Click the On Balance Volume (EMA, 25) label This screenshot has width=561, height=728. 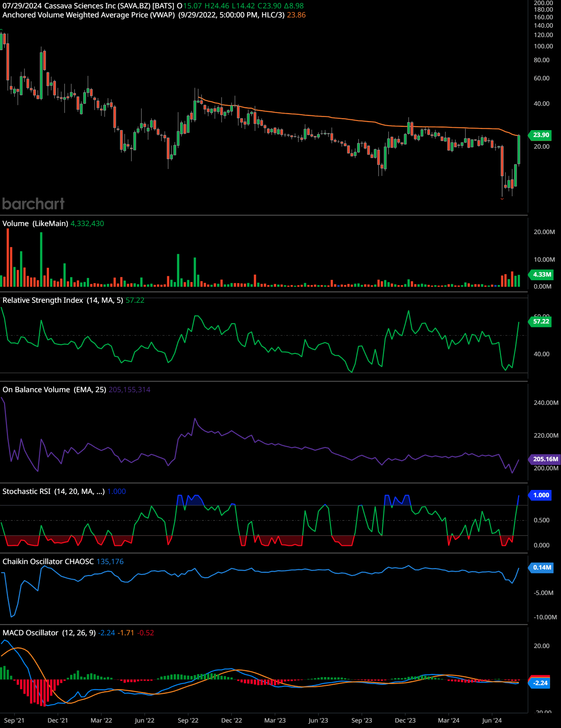[55, 390]
